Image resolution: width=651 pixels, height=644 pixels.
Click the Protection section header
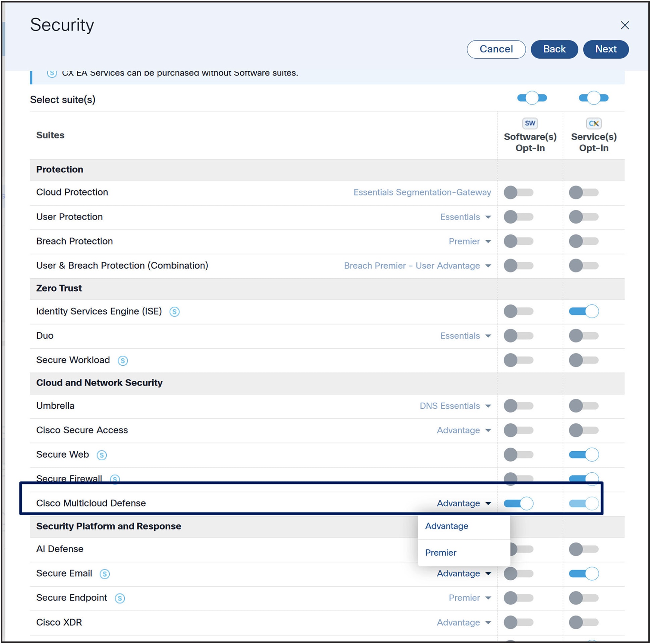(x=60, y=169)
